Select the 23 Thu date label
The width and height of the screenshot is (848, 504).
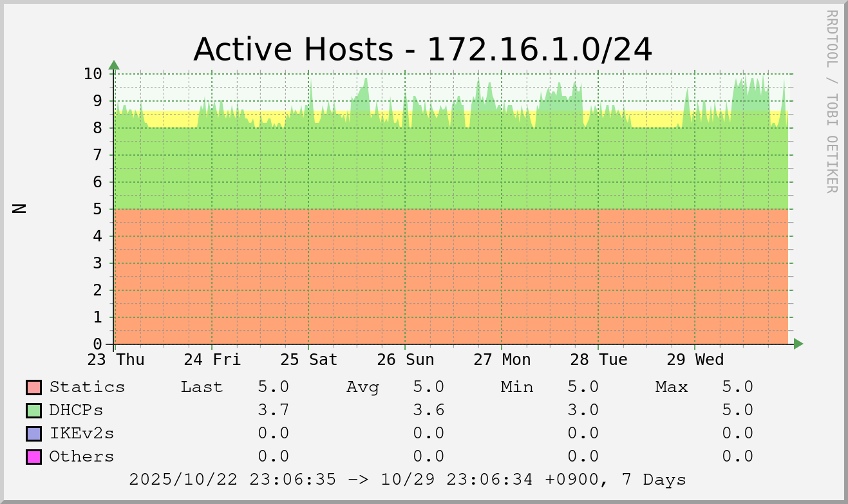point(116,360)
